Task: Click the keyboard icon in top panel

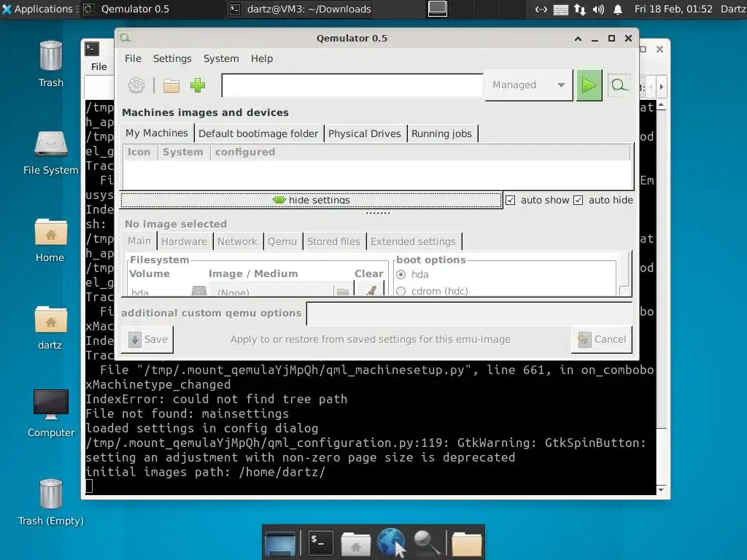Action: pyautogui.click(x=561, y=9)
